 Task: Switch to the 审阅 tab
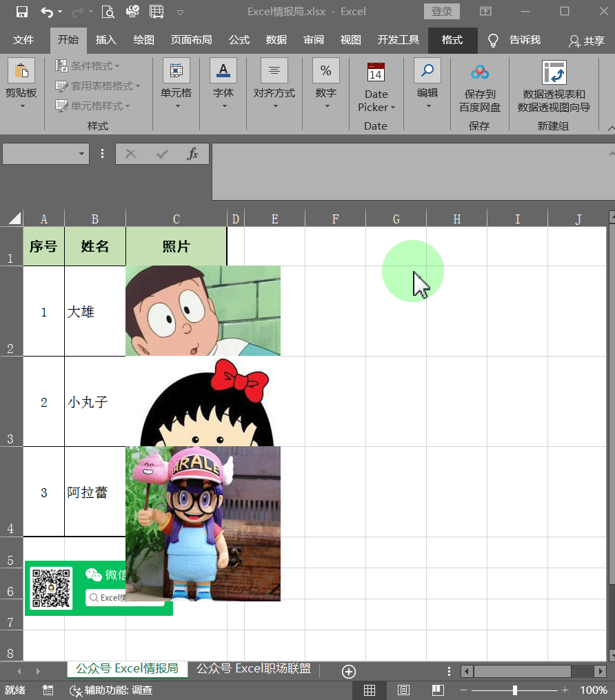coord(314,40)
